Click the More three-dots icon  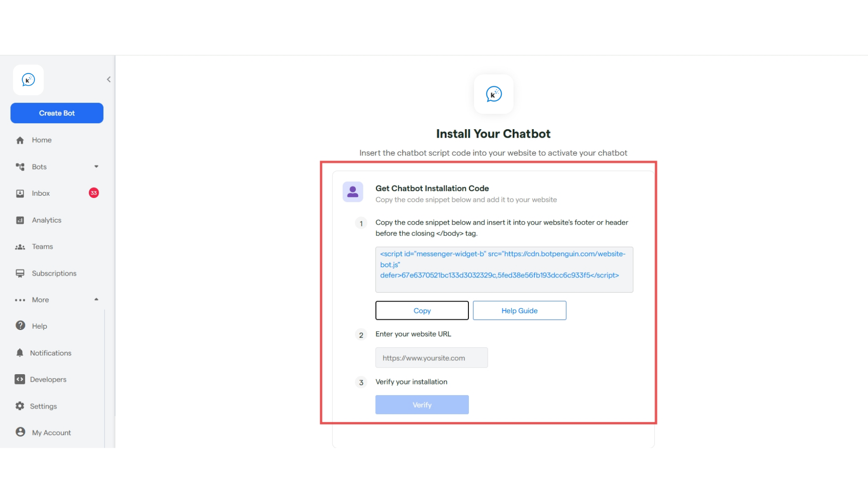click(x=20, y=300)
